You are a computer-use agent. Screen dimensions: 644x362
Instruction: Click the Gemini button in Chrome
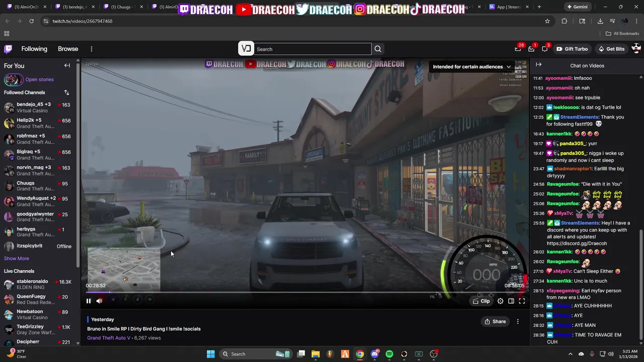(577, 7)
